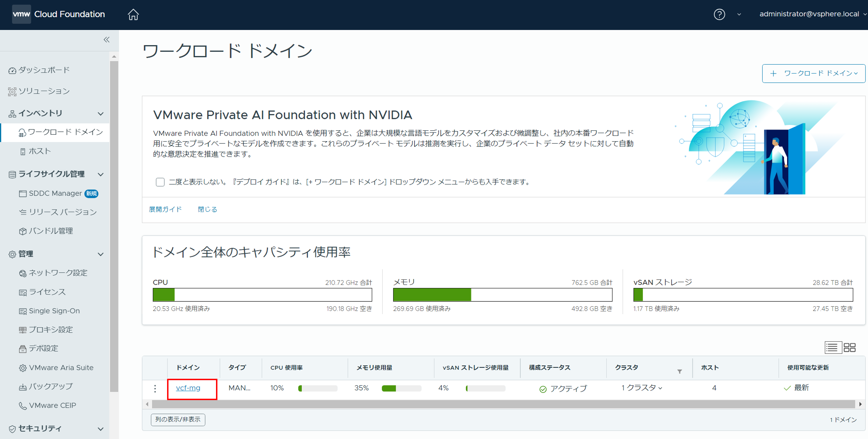
Task: Open VMware CEIP page
Action: pos(52,405)
